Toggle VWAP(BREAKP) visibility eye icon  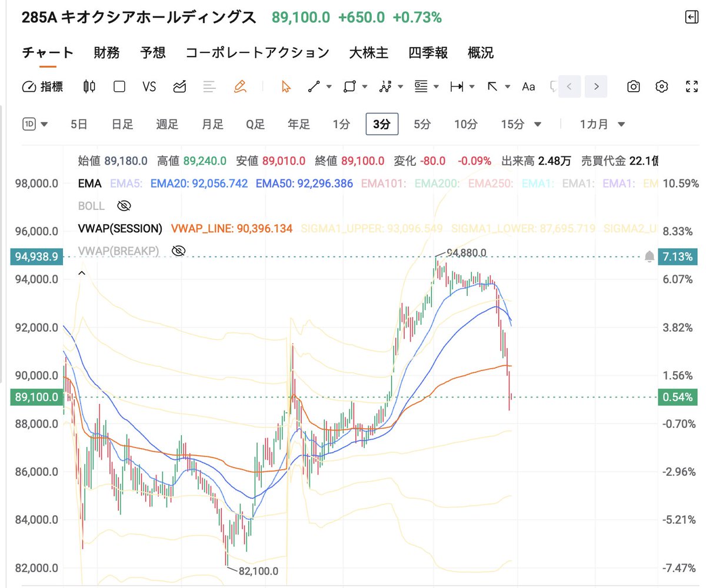178,251
